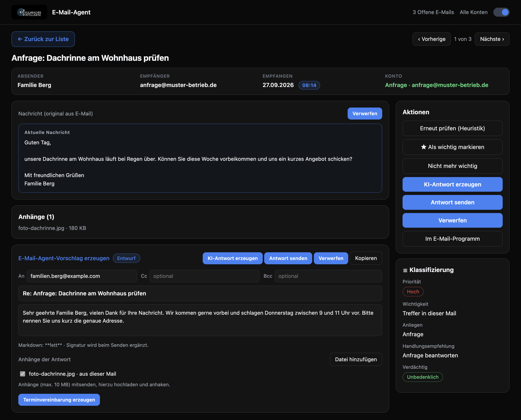Image resolution: width=521 pixels, height=420 pixels.
Task: Toggle the Alle Konten switch
Action: pos(501,12)
